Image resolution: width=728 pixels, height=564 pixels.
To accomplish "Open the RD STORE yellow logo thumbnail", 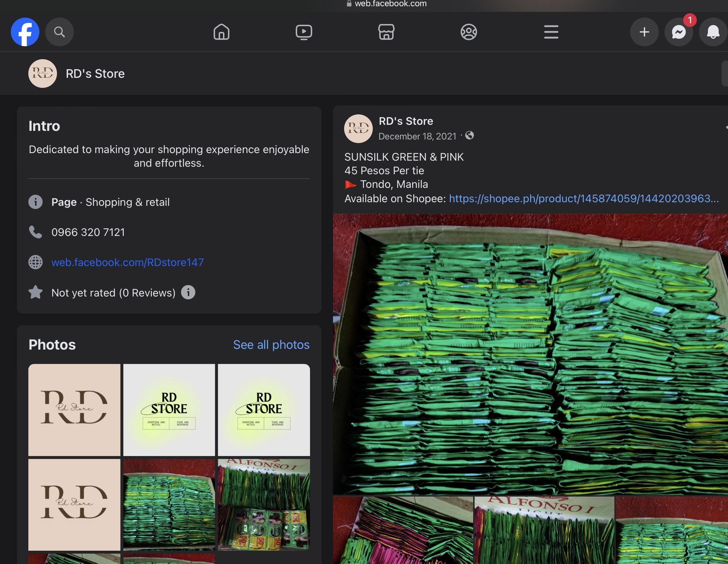I will point(169,410).
